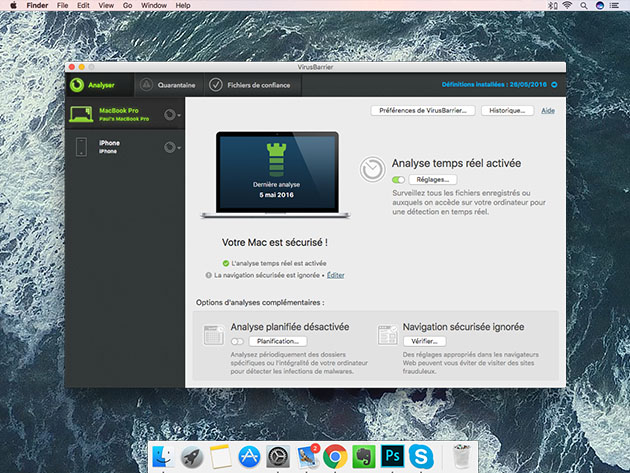Launch Skype from the Dock
The height and width of the screenshot is (473, 630).
(421, 457)
